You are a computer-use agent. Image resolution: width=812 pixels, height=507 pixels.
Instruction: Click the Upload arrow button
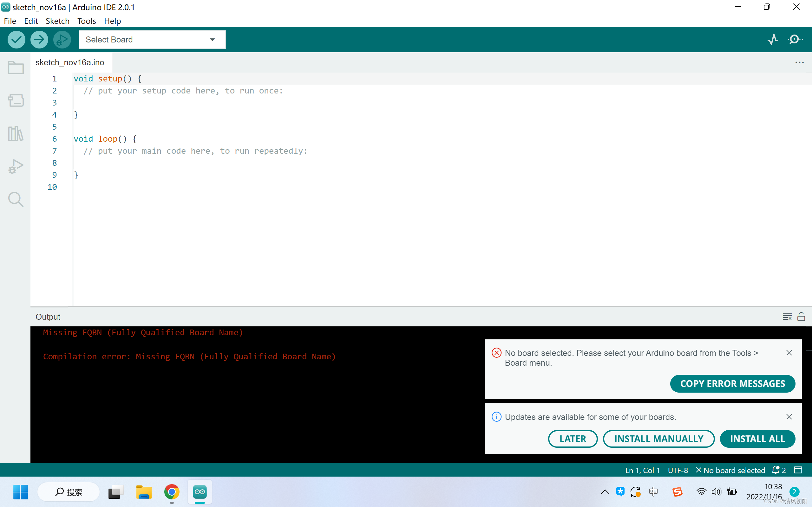39,40
